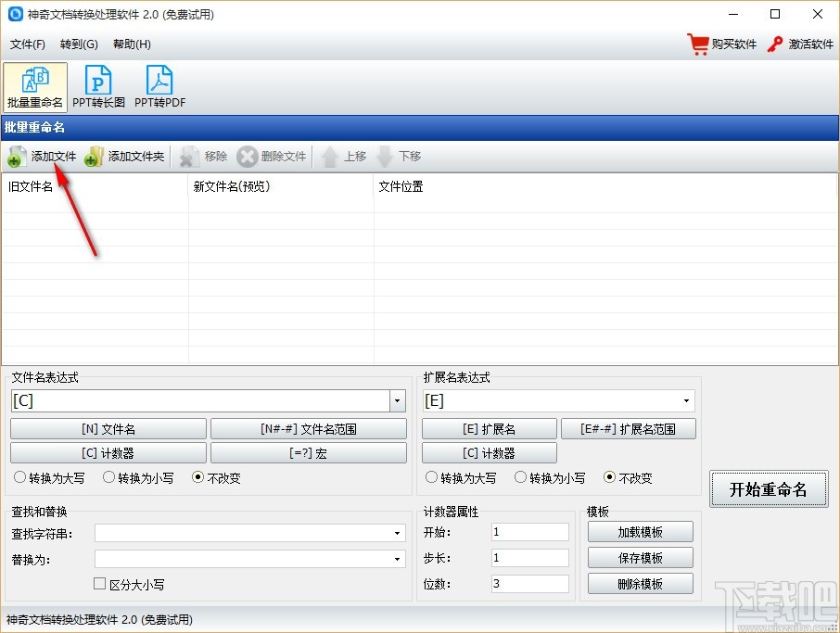Viewport: 840px width, 633px height.
Task: Insert extension [C] 计数器 token
Action: [490, 453]
